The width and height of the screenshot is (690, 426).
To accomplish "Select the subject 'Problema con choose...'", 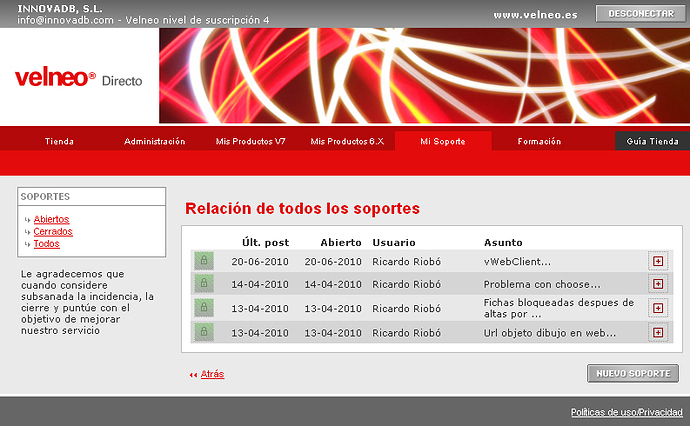I will point(542,284).
